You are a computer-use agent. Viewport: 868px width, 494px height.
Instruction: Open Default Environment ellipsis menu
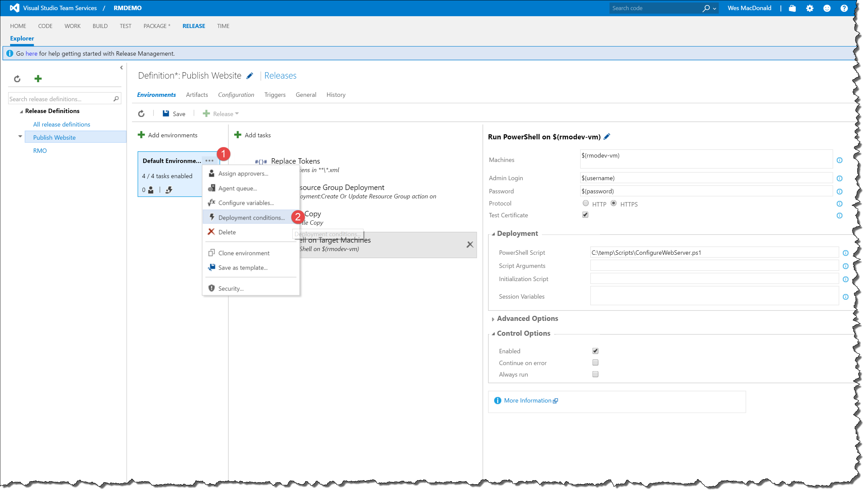point(209,161)
